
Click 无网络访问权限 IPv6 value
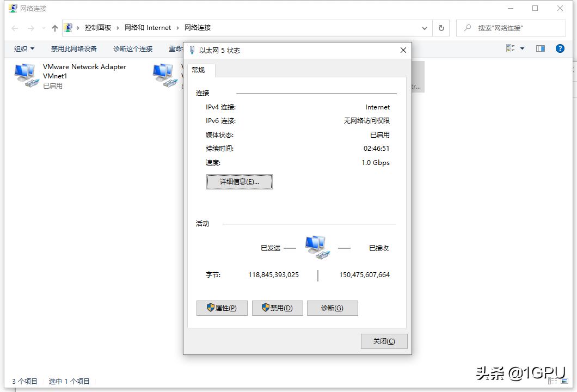[366, 121]
